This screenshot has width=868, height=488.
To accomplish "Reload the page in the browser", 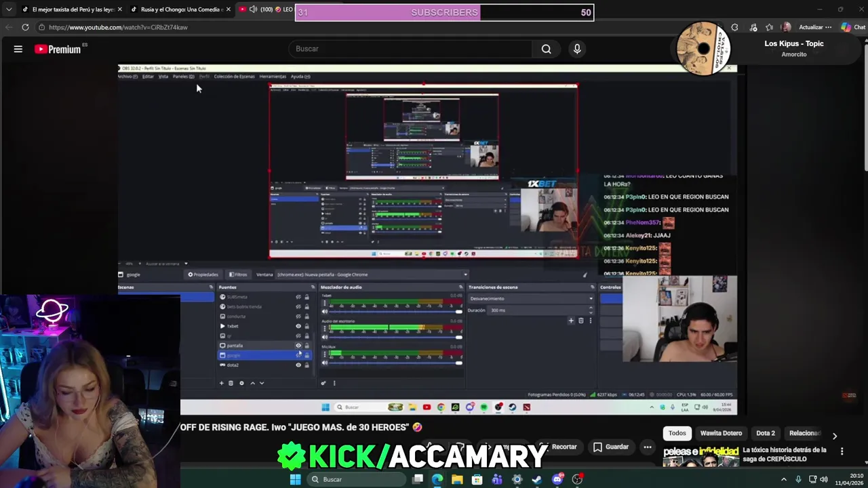I will 25,27.
